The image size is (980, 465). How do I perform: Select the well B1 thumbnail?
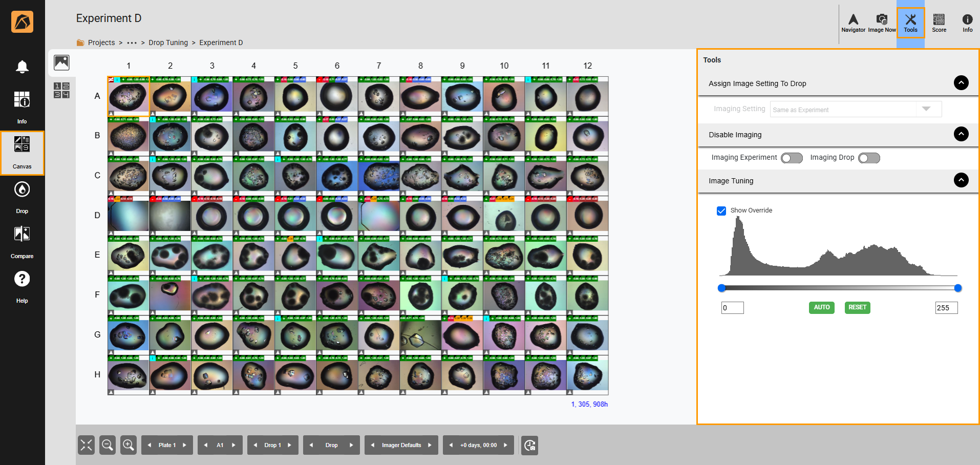pyautogui.click(x=128, y=137)
